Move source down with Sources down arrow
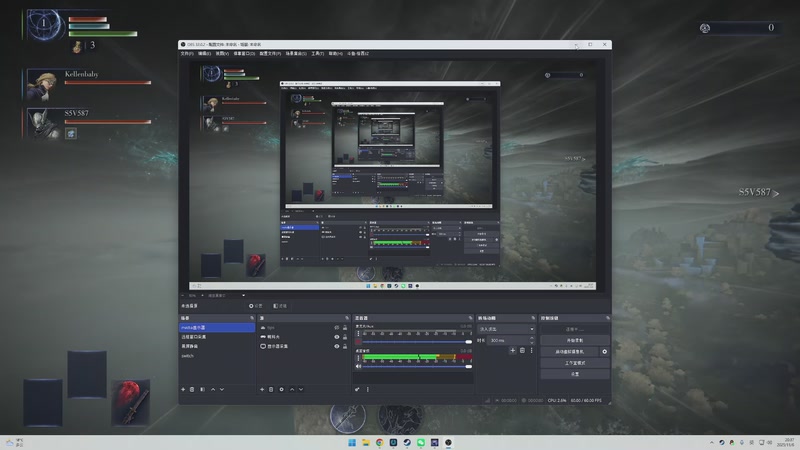The width and height of the screenshot is (800, 450). [301, 389]
